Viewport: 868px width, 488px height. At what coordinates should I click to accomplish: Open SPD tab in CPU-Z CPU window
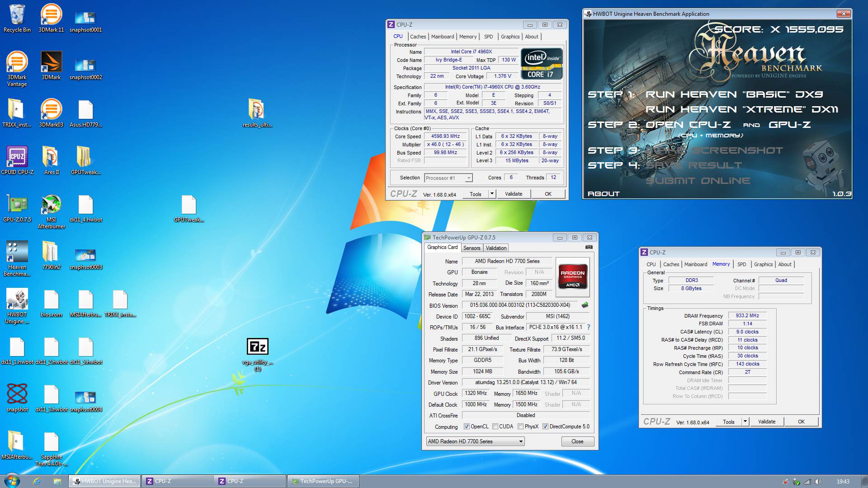tap(488, 37)
